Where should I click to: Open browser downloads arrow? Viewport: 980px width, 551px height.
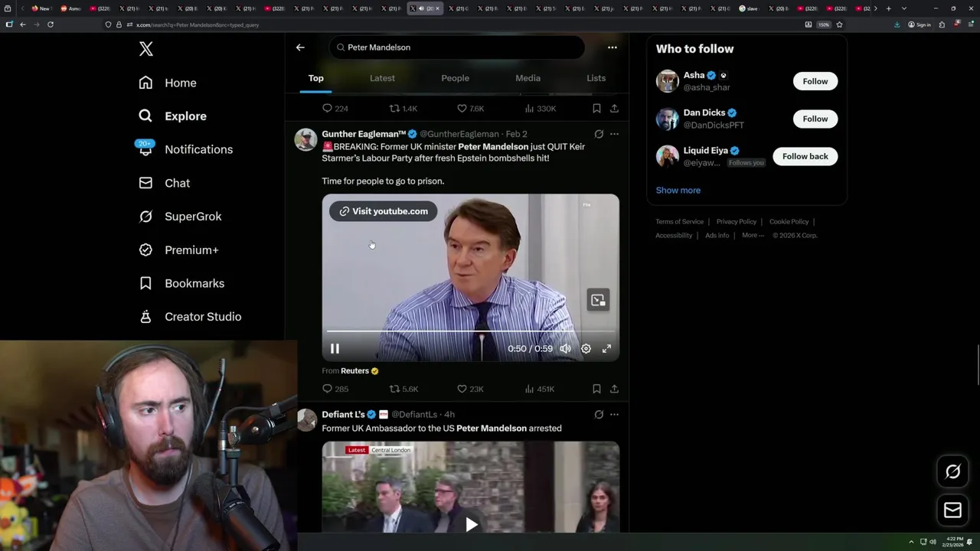(x=897, y=24)
